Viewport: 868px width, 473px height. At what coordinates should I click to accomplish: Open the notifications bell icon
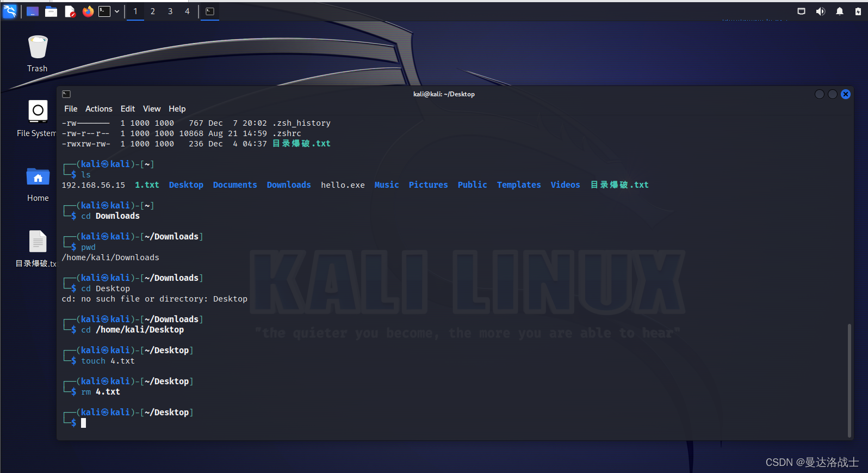[x=840, y=11]
